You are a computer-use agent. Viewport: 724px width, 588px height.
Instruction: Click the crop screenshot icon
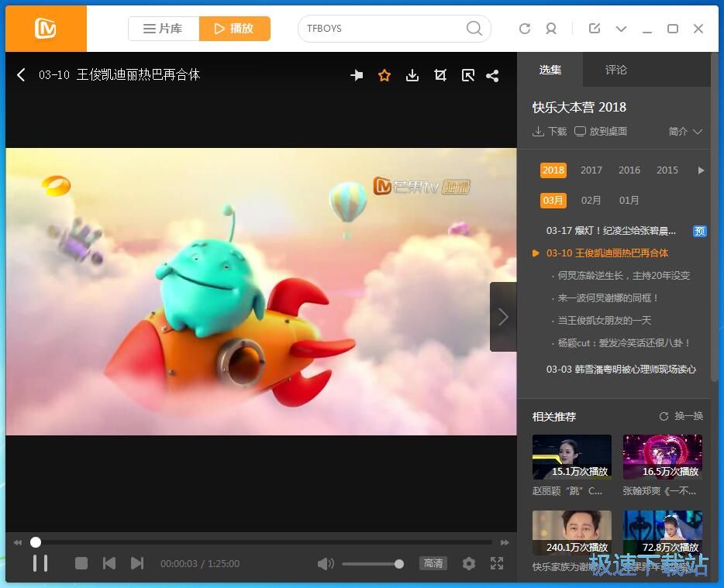click(x=440, y=75)
